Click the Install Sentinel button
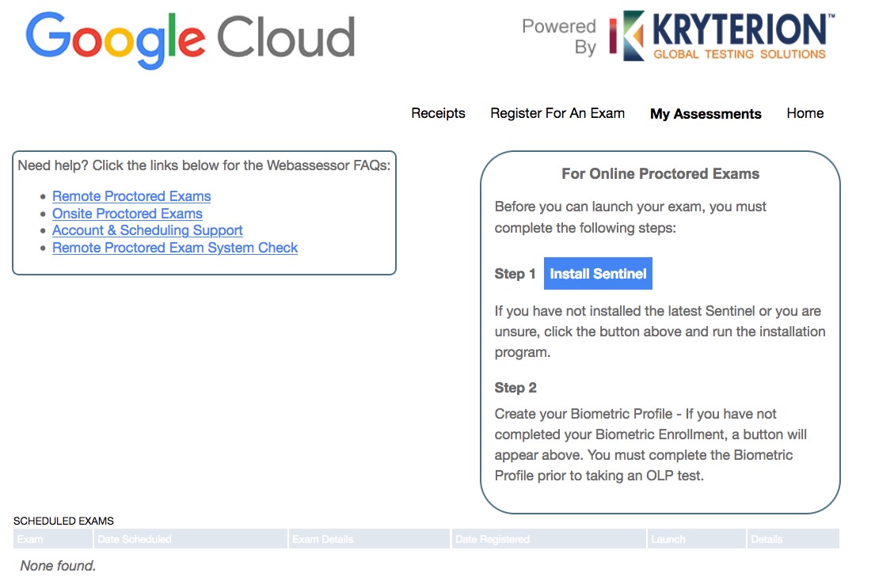 coord(598,273)
